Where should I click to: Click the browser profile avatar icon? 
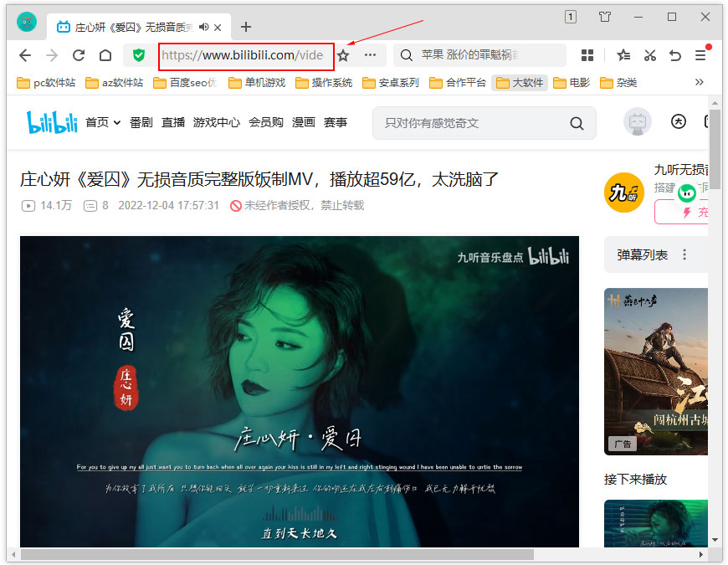27,22
